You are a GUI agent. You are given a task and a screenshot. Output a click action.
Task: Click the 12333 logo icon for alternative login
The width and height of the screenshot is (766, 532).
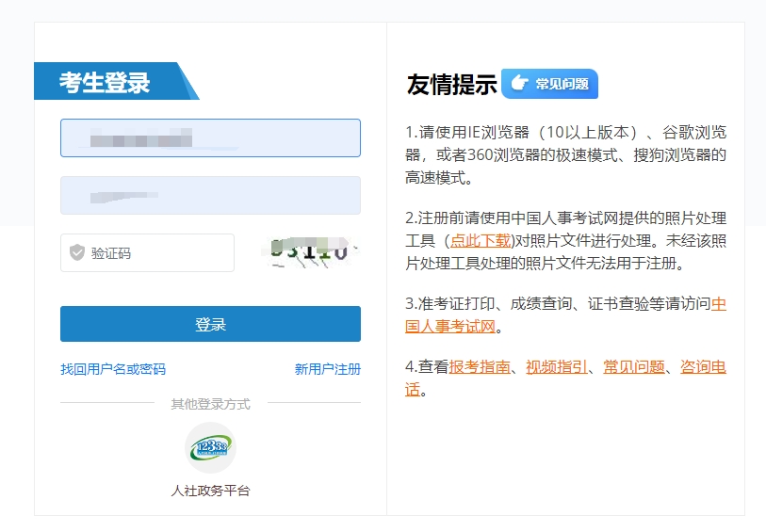[210, 448]
